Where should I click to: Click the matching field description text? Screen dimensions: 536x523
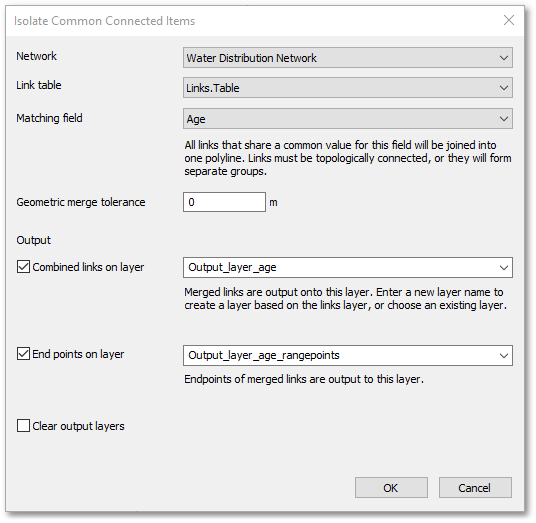pyautogui.click(x=348, y=158)
